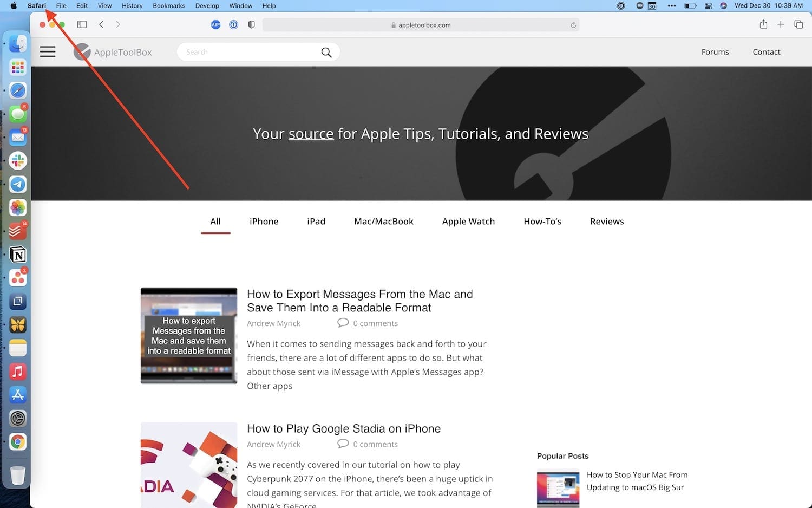
Task: Activate Siri from the menu bar
Action: pos(723,6)
